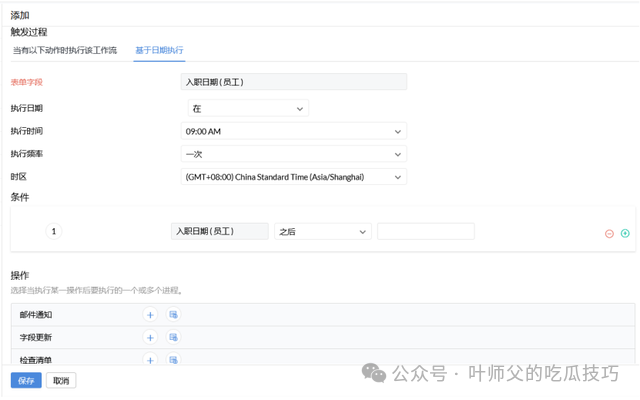Image resolution: width=640 pixels, height=400 pixels.
Task: Open the 执行日期 dropdown showing 在
Action: pyautogui.click(x=248, y=108)
